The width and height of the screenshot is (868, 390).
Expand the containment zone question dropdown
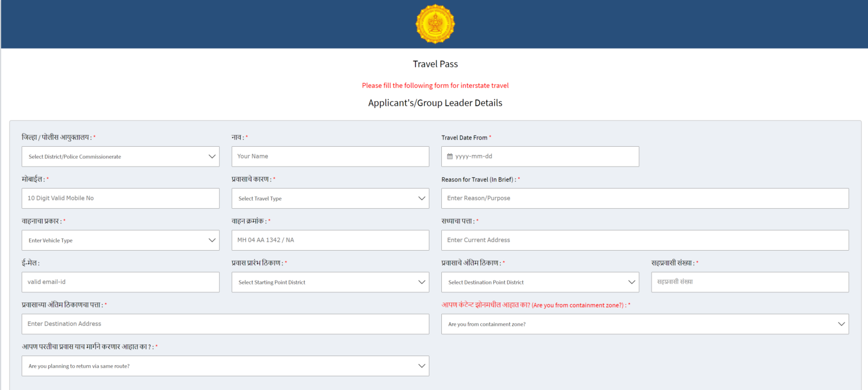point(645,324)
